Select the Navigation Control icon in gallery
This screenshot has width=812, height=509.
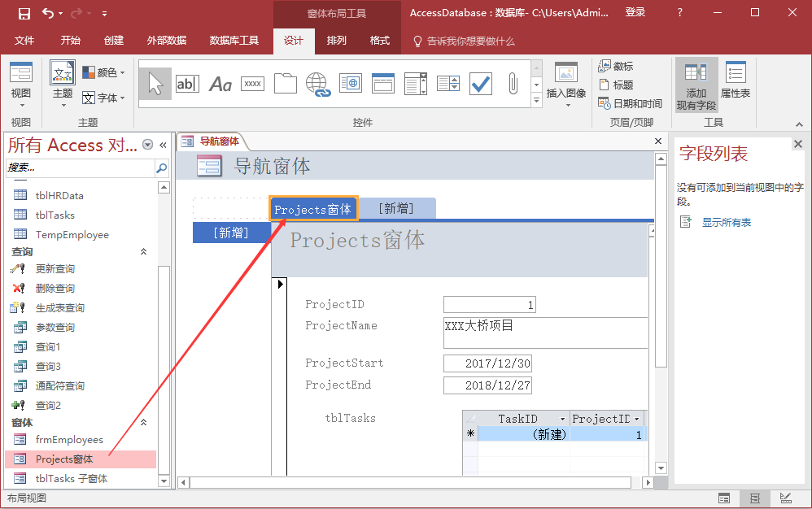click(x=383, y=84)
